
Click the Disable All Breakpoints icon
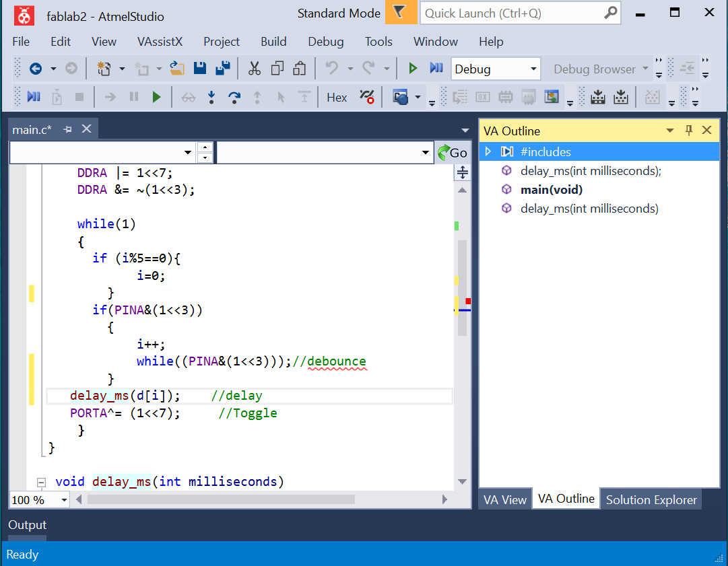pyautogui.click(x=367, y=96)
